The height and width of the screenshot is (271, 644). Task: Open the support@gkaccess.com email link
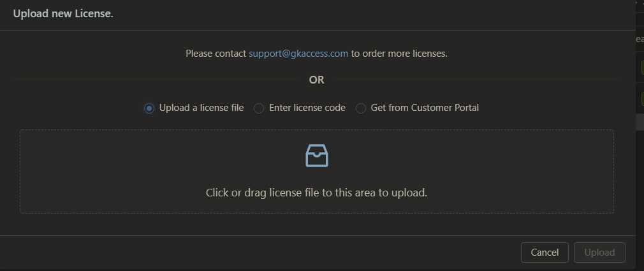click(298, 54)
